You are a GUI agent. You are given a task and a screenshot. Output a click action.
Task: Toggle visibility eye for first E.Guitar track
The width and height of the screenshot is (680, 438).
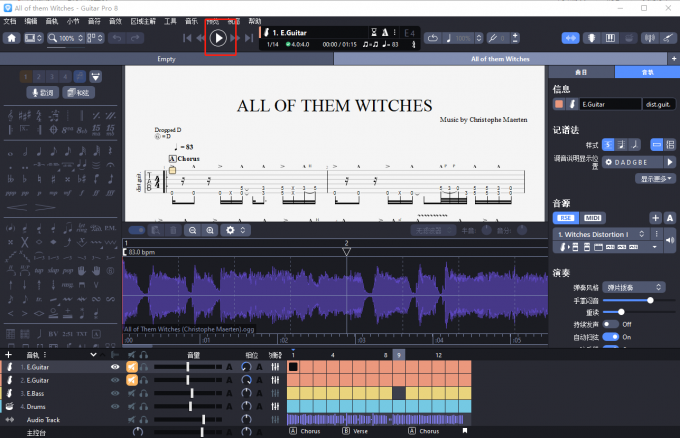(x=115, y=367)
